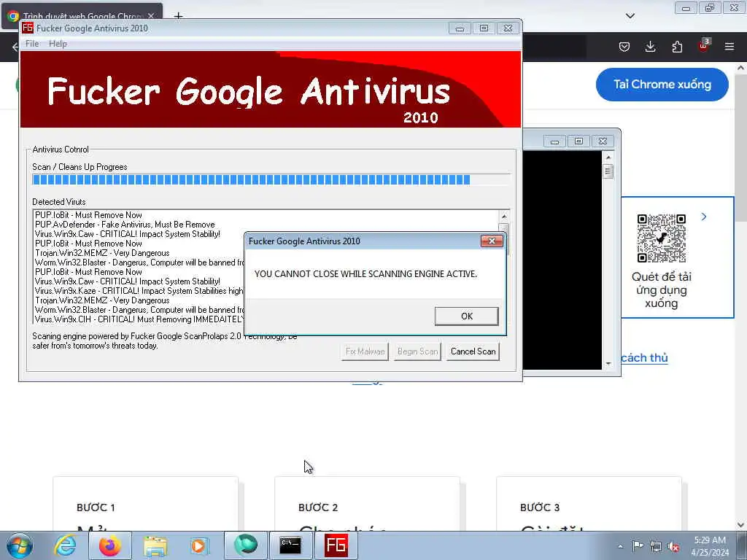This screenshot has width=747, height=560.
Task: Click the 'BƯỚC 3' card
Action: [x=589, y=504]
